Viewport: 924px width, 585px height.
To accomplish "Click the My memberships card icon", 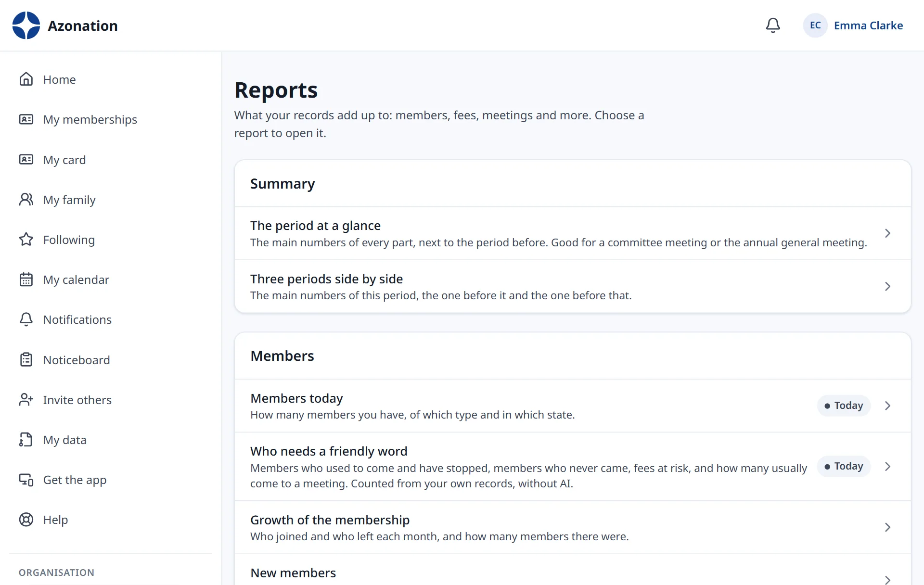I will click(x=26, y=119).
